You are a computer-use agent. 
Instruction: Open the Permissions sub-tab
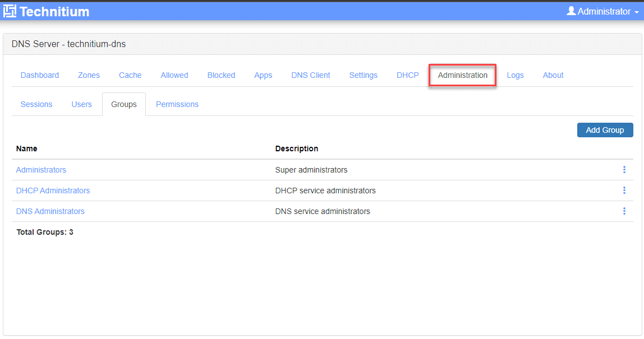177,104
